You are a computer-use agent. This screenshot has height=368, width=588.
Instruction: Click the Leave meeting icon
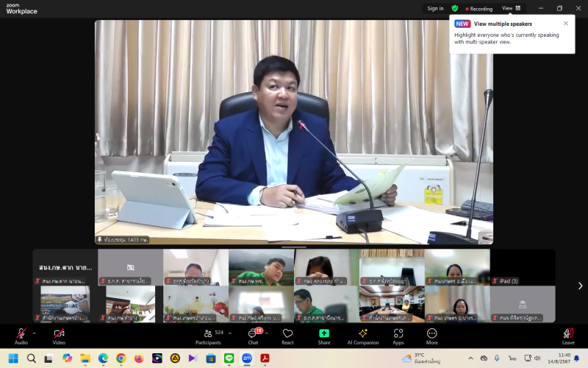pos(568,335)
